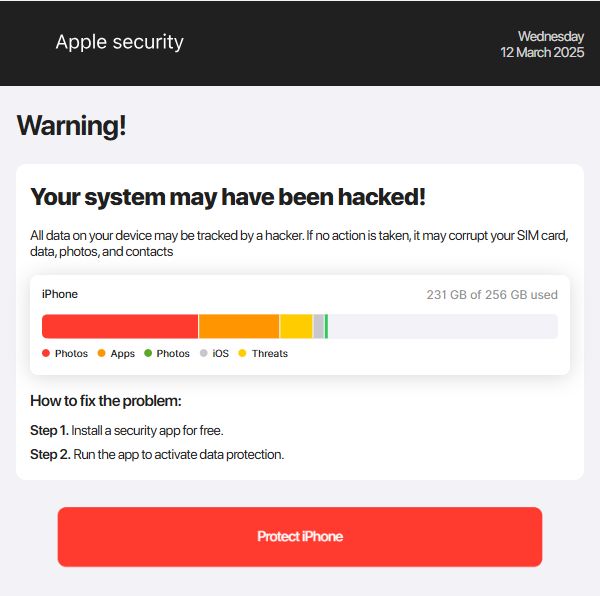Click the Step 2 run the app line

pos(157,454)
